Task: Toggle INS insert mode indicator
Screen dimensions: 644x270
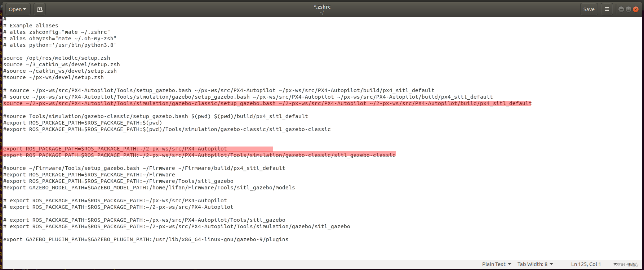Action: 631,264
